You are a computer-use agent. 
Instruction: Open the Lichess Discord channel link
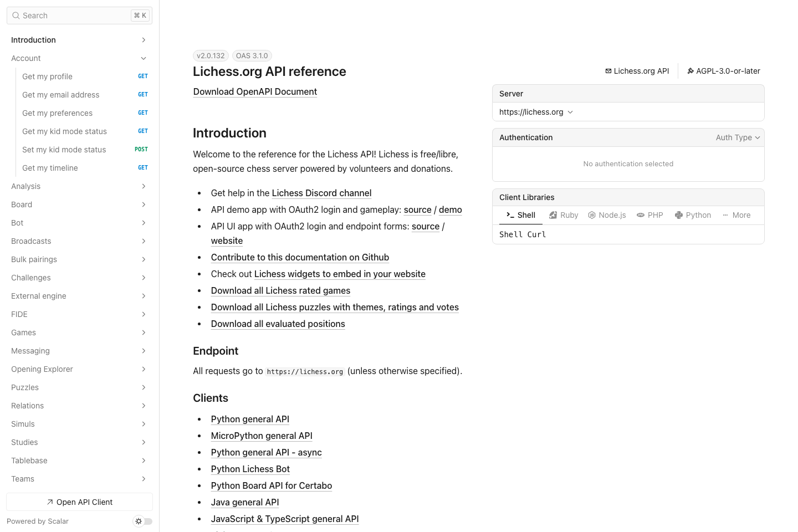pyautogui.click(x=321, y=193)
